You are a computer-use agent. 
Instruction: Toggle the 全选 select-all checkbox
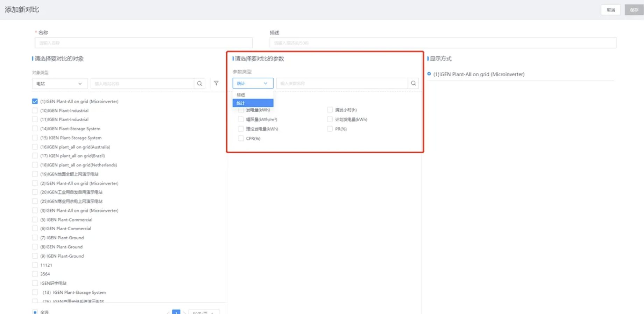click(35, 312)
